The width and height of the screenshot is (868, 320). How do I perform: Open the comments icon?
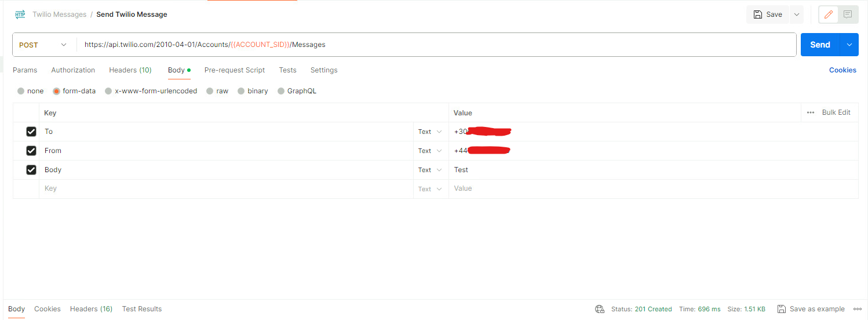[x=848, y=14]
